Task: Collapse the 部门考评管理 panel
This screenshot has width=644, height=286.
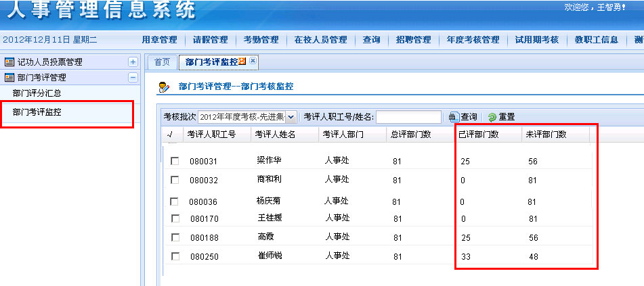Action: click(133, 78)
